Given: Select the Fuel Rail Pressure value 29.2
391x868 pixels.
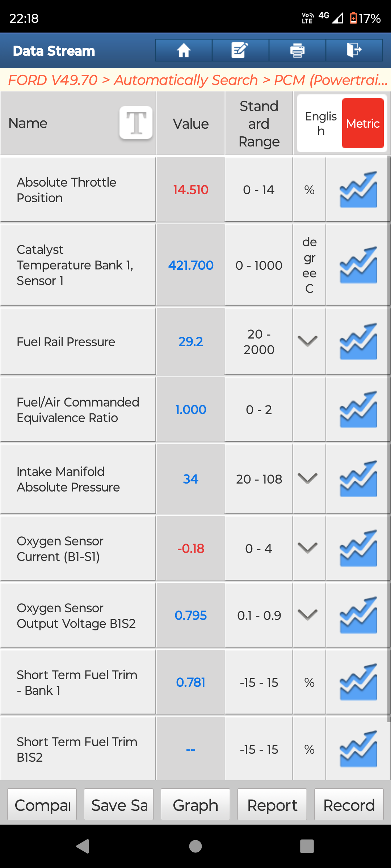Looking at the screenshot, I should pyautogui.click(x=190, y=341).
